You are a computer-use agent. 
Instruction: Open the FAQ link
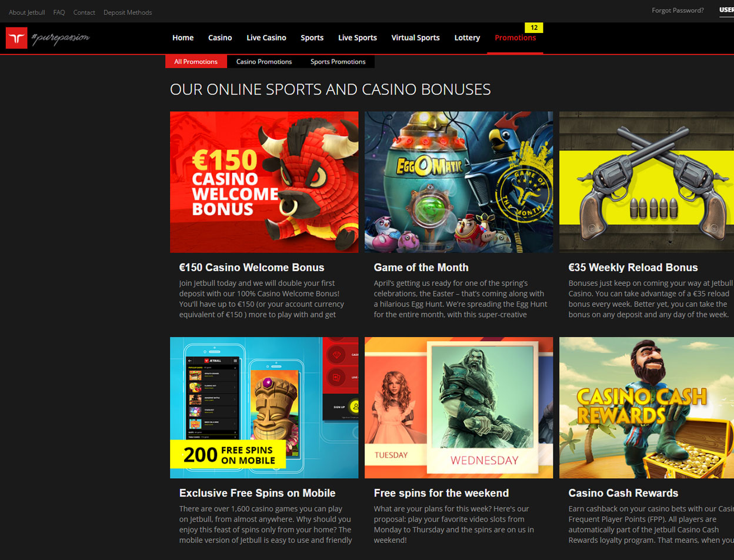tap(59, 12)
